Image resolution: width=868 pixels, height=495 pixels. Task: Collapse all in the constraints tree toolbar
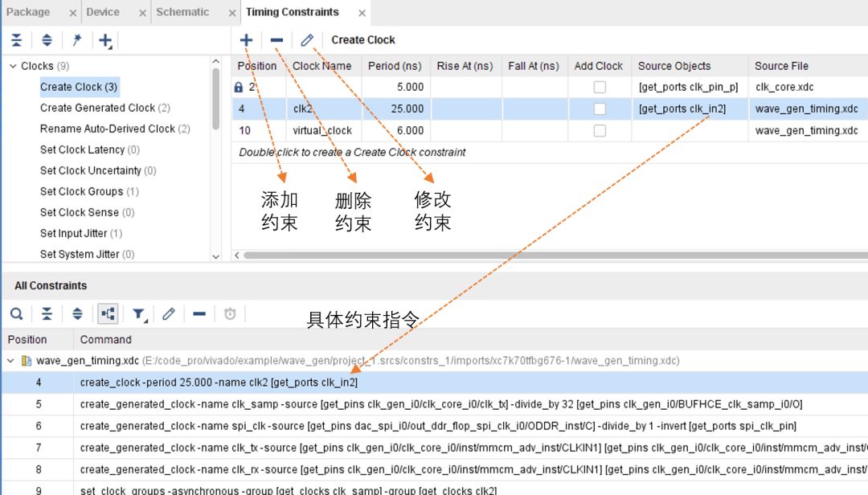(17, 40)
